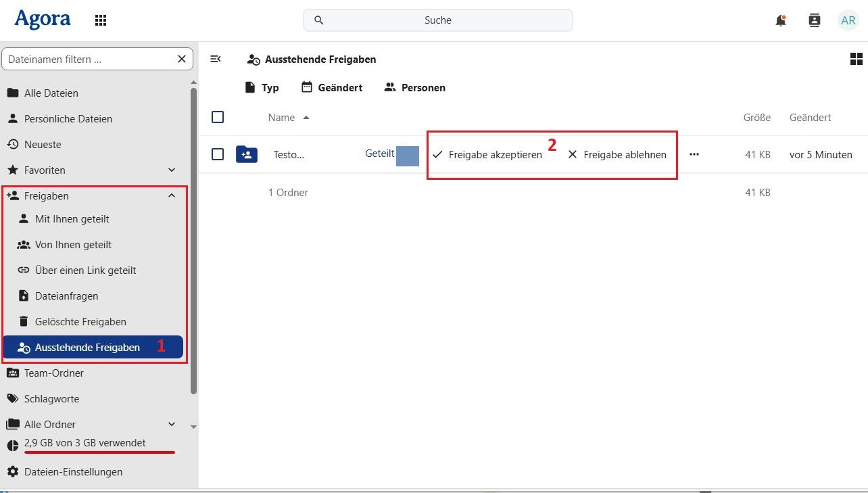Click Freigabe akzeptieren
This screenshot has height=493, width=868.
click(487, 155)
